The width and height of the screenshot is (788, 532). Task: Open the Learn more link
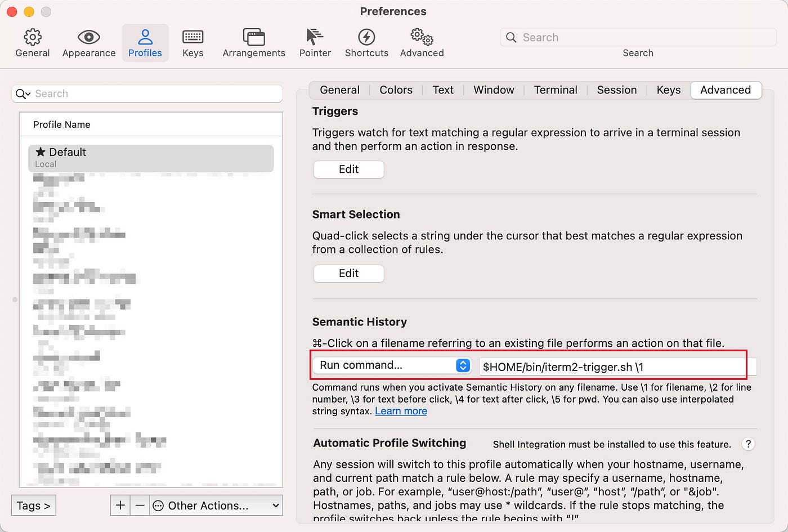[401, 411]
